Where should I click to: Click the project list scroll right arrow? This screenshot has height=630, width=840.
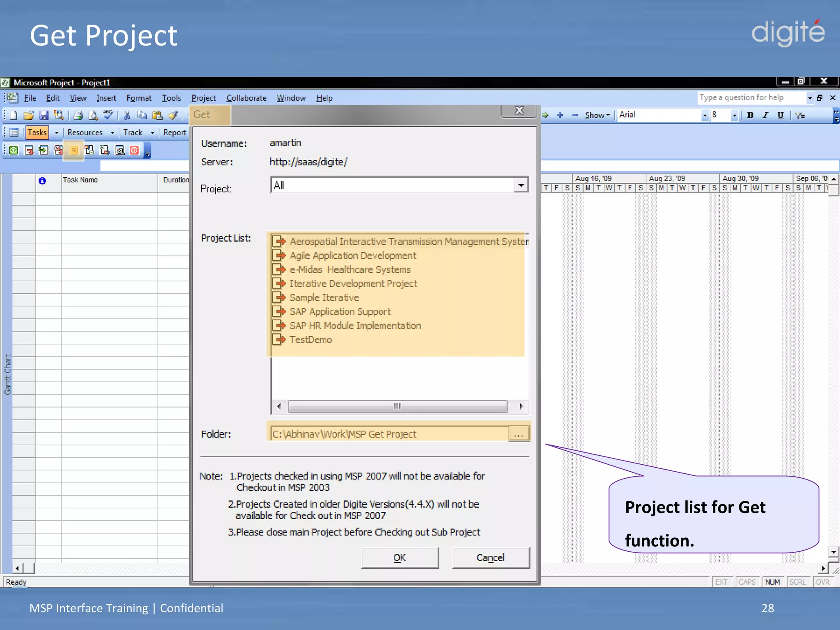[x=521, y=406]
